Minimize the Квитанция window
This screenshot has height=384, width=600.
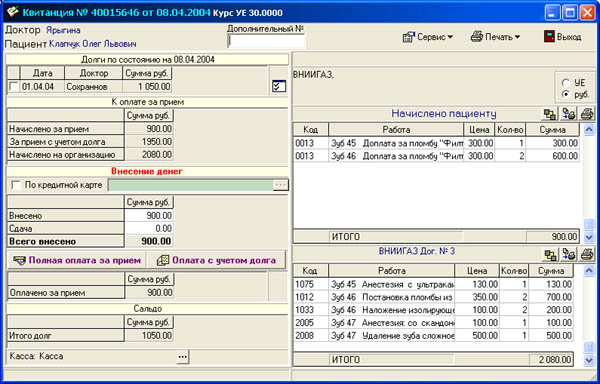click(552, 13)
